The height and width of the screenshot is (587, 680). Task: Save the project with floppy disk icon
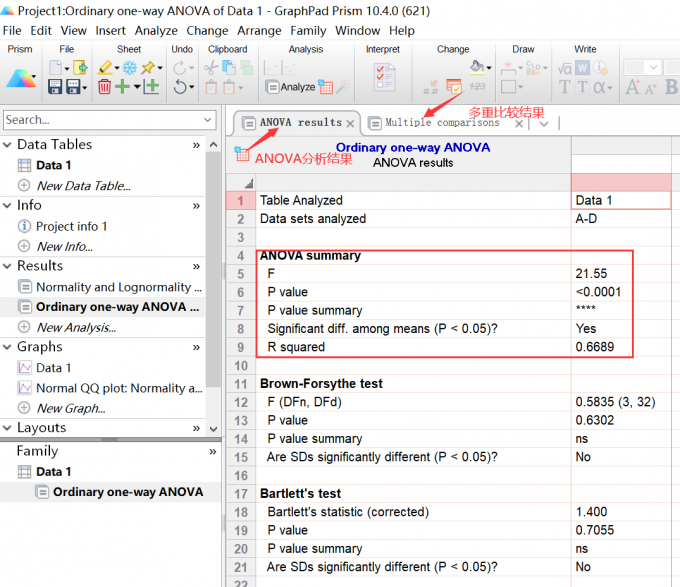pyautogui.click(x=55, y=87)
